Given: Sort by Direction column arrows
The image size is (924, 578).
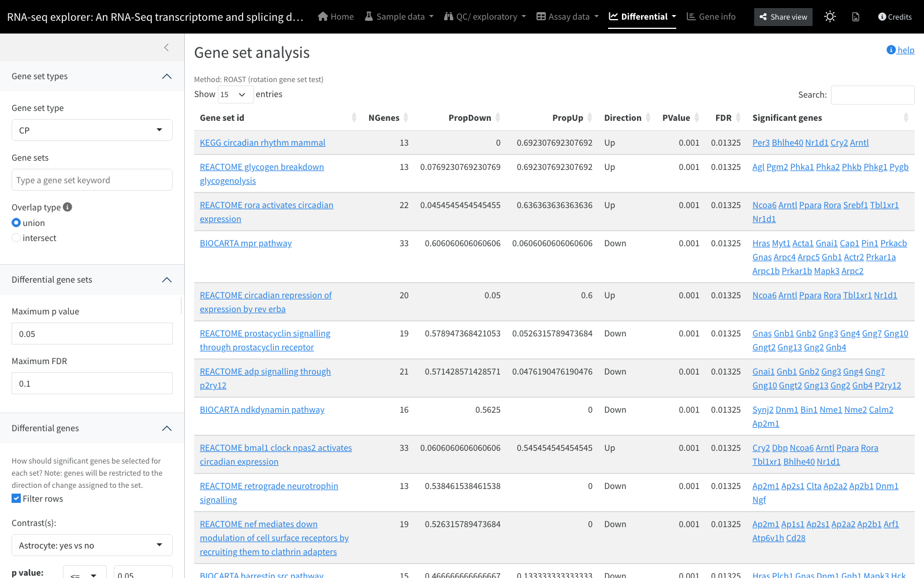Looking at the screenshot, I should (648, 118).
